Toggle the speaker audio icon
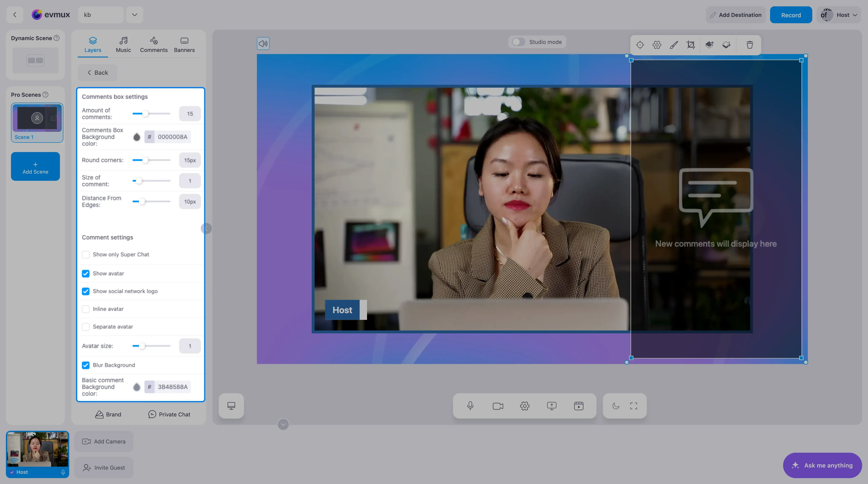Image resolution: width=868 pixels, height=484 pixels. tap(263, 44)
